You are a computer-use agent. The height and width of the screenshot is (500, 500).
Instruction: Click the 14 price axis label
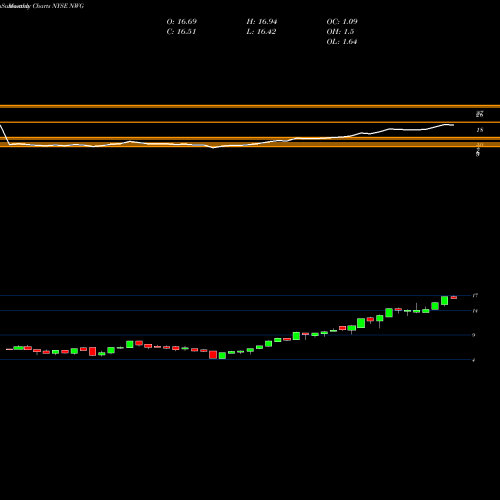pyautogui.click(x=475, y=311)
